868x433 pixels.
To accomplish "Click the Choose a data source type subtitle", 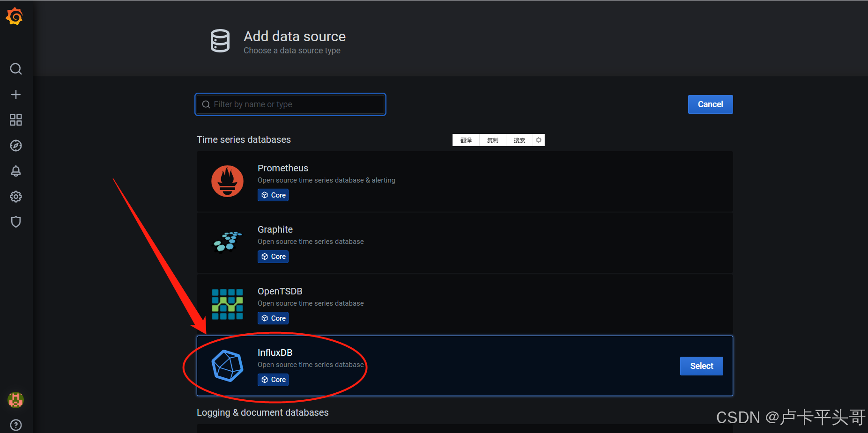I will point(292,51).
